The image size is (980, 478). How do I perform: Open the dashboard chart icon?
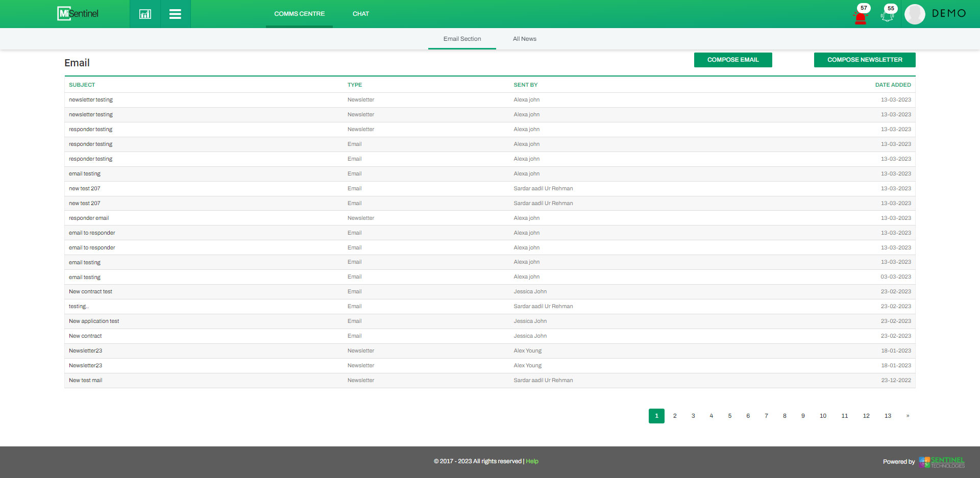pos(145,14)
